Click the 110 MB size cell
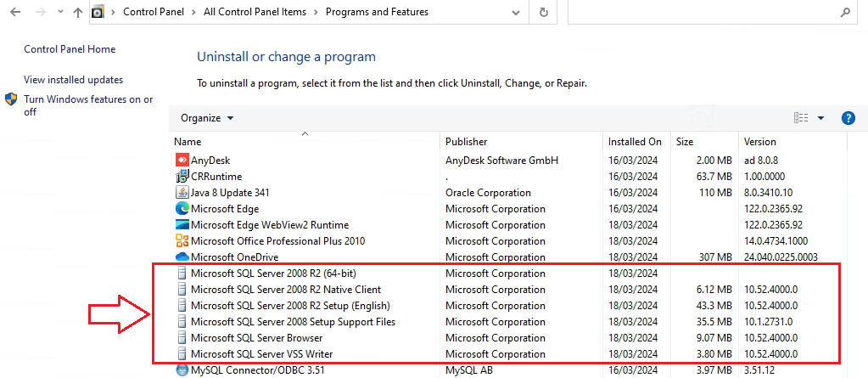This screenshot has height=378, width=868. tap(714, 192)
